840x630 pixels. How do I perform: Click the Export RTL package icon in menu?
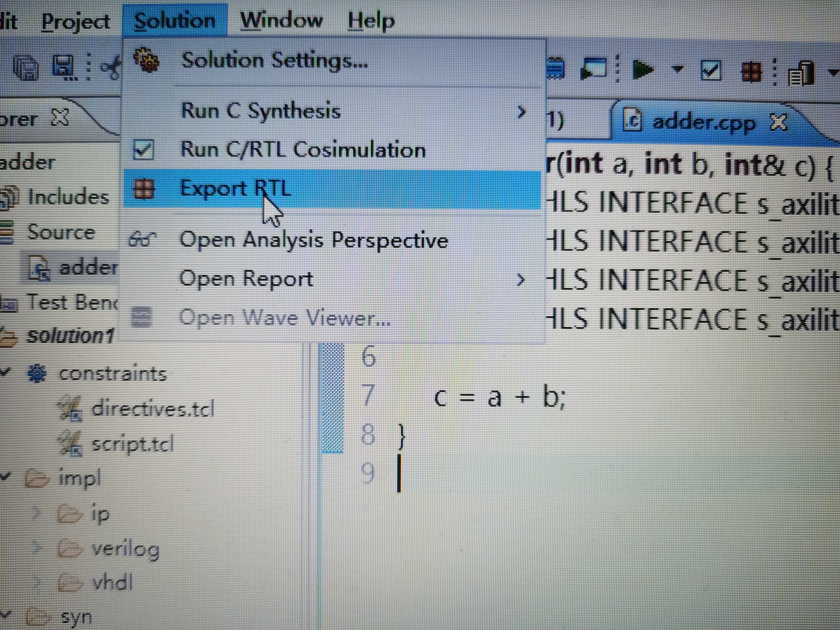tap(144, 189)
